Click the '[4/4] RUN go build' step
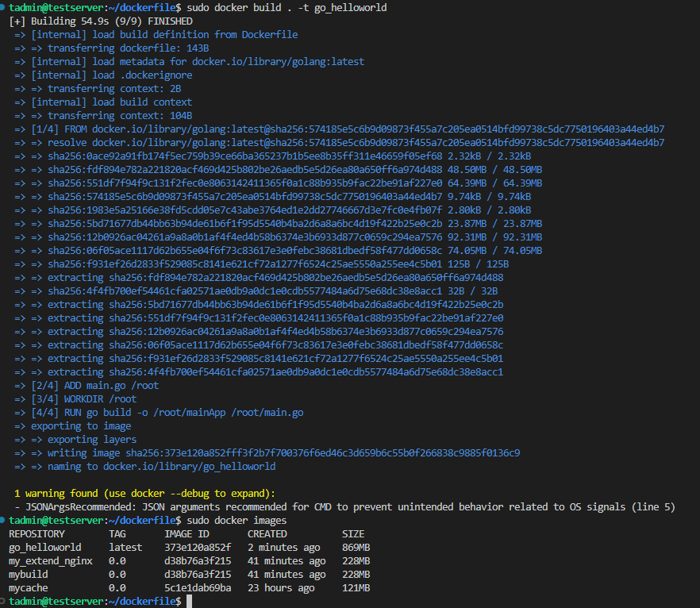Image resolution: width=700 pixels, height=608 pixels. (x=159, y=413)
